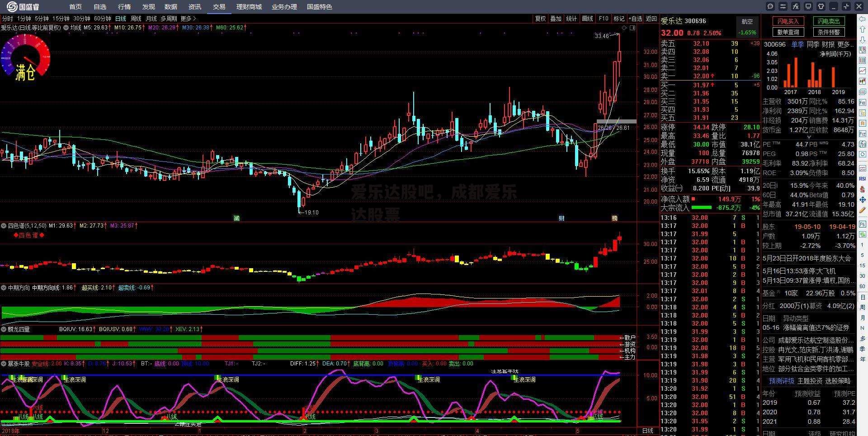This screenshot has width=868, height=436.
Task: Select the 财报 financial report view
Action: pyautogui.click(x=828, y=44)
